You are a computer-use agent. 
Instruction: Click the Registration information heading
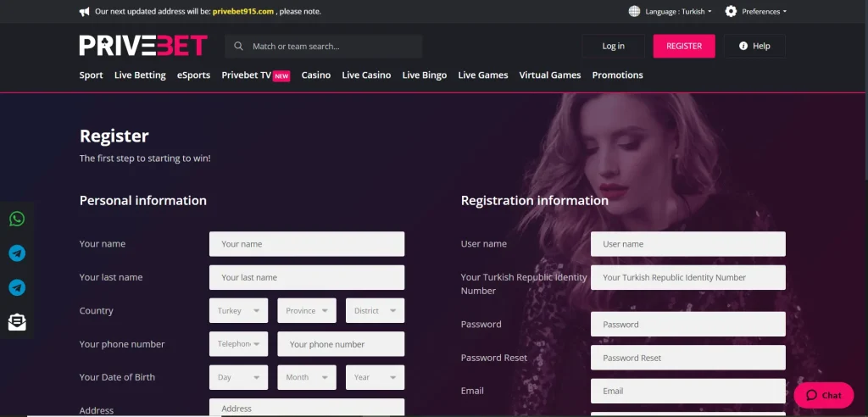click(535, 201)
